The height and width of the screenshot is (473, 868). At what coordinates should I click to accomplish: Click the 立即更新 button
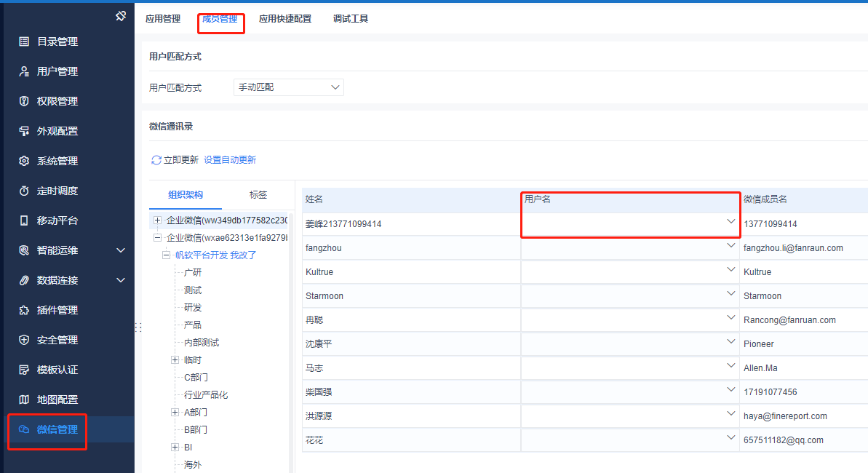[x=181, y=160]
